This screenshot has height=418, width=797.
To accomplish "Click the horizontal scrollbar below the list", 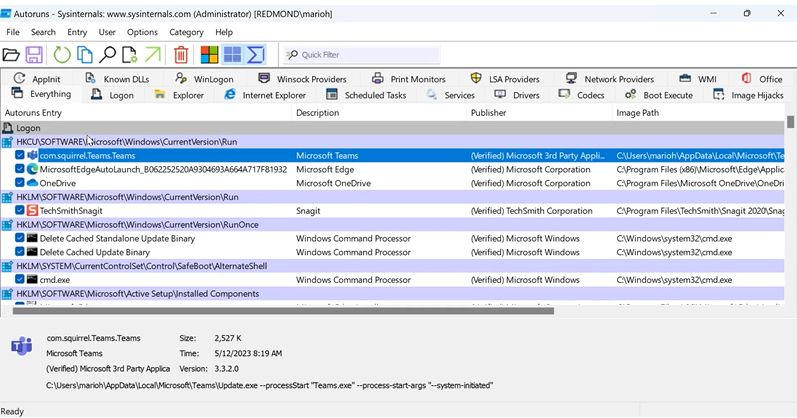I will click(x=283, y=311).
